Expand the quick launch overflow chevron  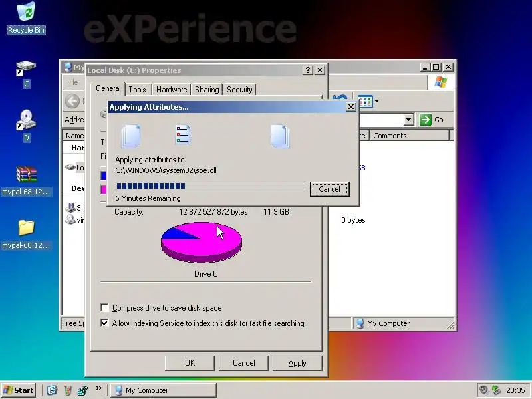(x=98, y=388)
